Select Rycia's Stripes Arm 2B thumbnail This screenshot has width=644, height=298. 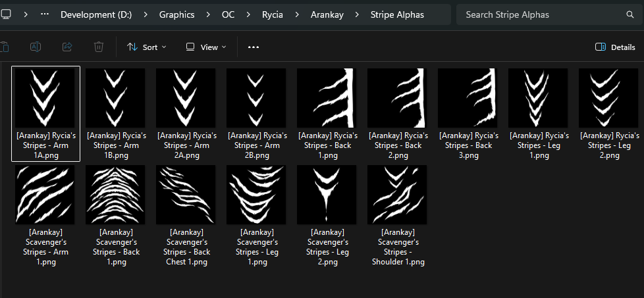256,98
